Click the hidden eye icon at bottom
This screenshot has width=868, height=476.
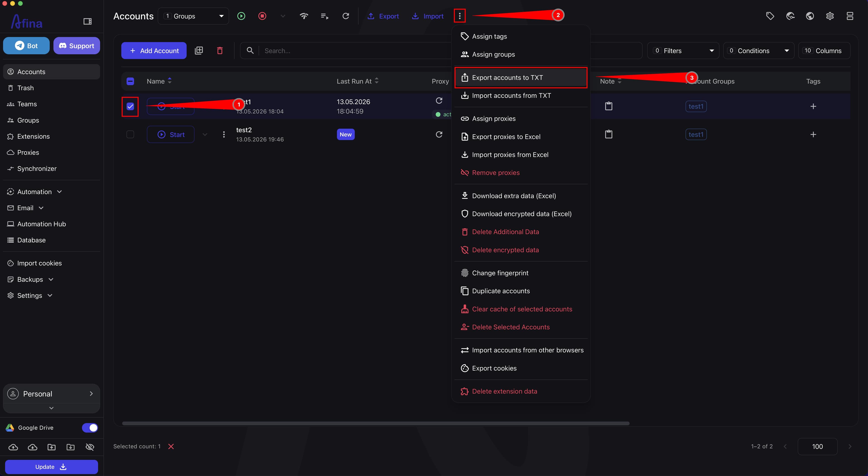coord(90,447)
